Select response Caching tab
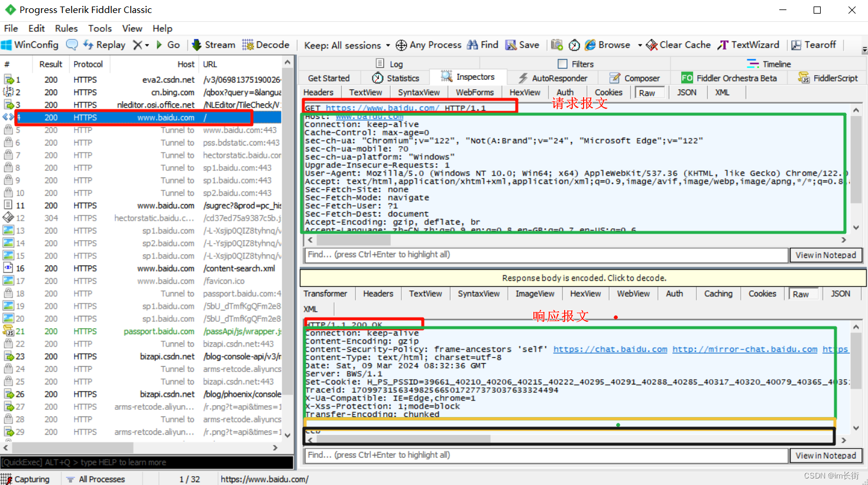 coord(718,293)
